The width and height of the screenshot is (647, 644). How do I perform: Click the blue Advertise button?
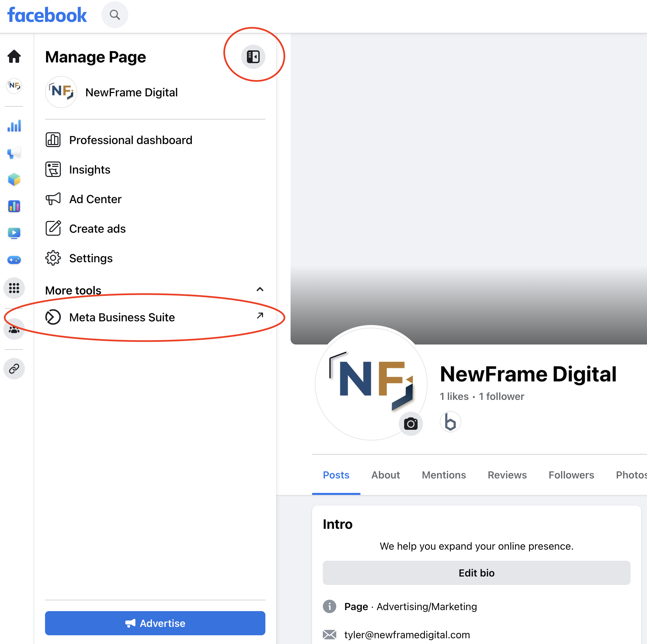(x=155, y=623)
